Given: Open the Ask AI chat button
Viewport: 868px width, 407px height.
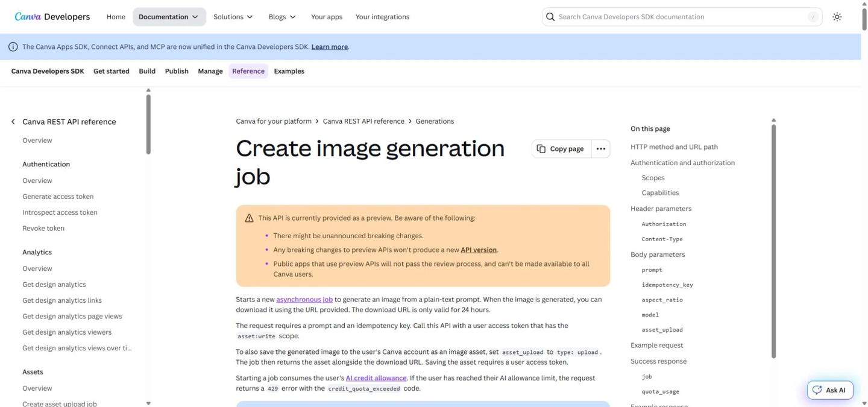Looking at the screenshot, I should (830, 390).
